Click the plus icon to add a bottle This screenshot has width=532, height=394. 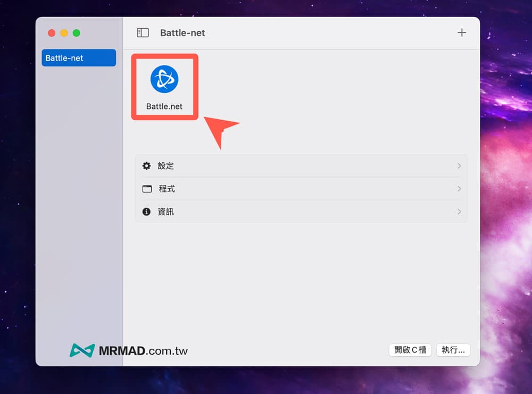462,33
